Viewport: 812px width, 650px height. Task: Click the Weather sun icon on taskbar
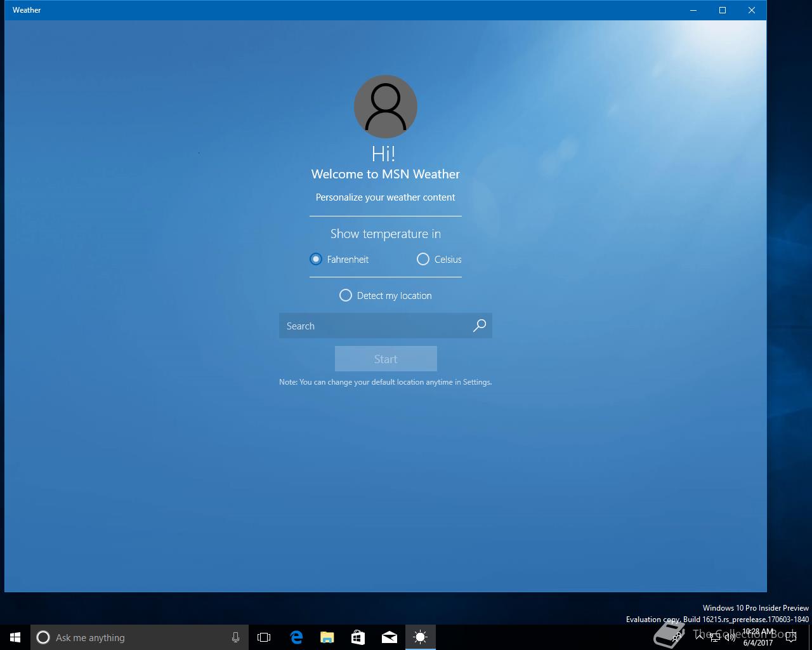click(x=420, y=637)
